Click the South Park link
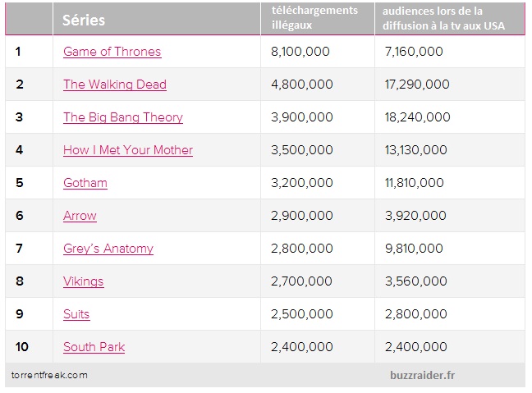 (x=94, y=347)
